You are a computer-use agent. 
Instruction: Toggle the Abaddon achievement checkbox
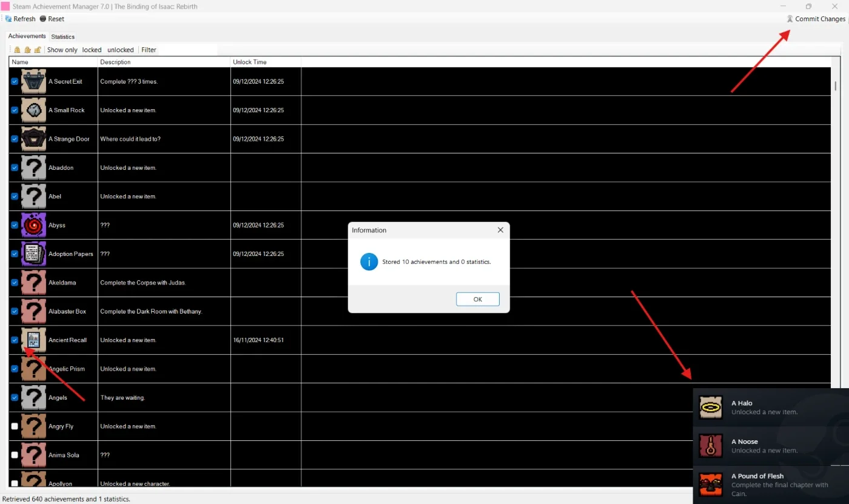[15, 167]
